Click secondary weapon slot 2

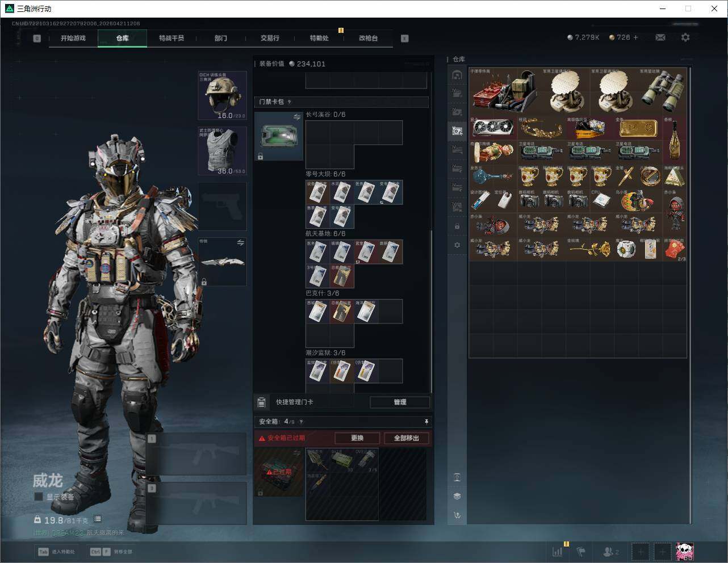coord(196,503)
